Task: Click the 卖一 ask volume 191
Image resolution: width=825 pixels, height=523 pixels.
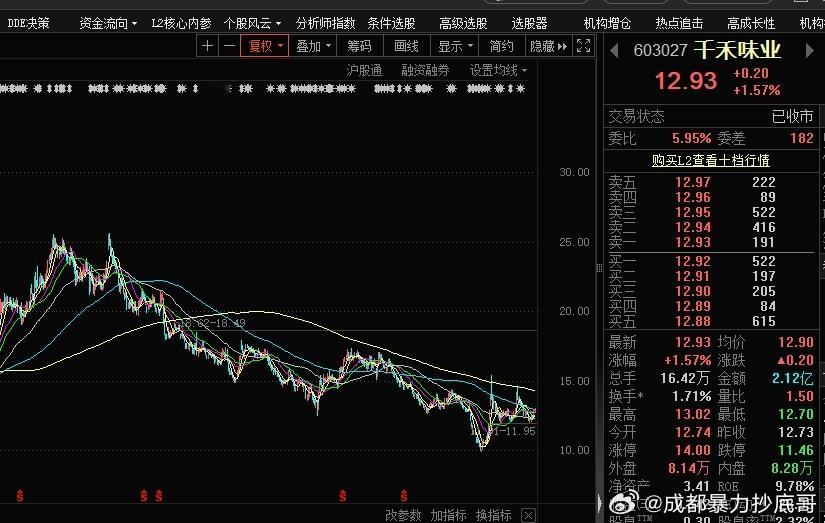Action: pos(763,243)
